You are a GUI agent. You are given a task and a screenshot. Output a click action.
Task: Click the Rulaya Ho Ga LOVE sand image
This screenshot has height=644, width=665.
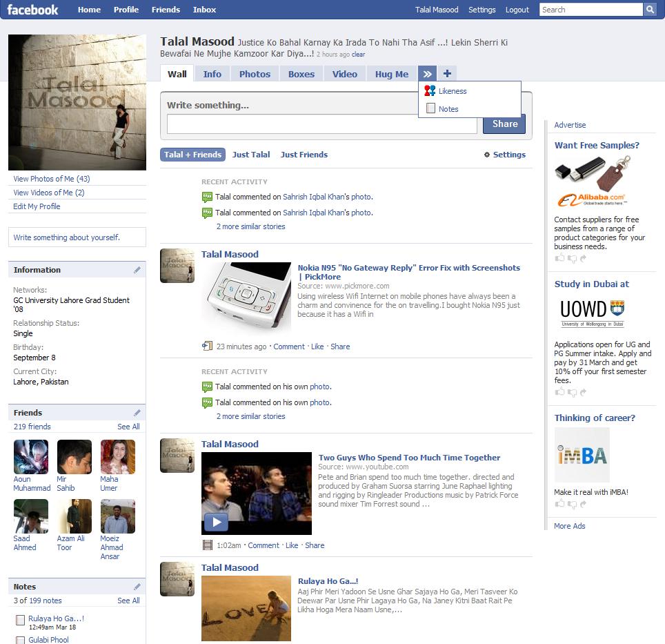tap(246, 608)
